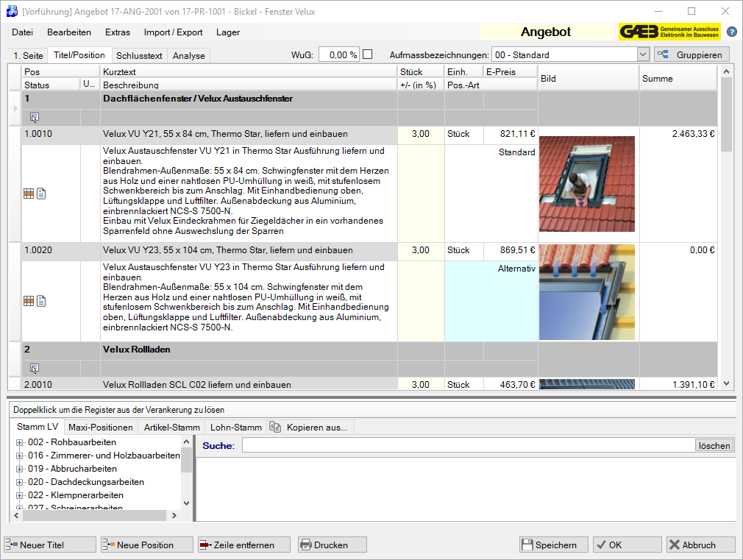The height and width of the screenshot is (560, 743).
Task: Click into the Suche search field
Action: click(468, 445)
